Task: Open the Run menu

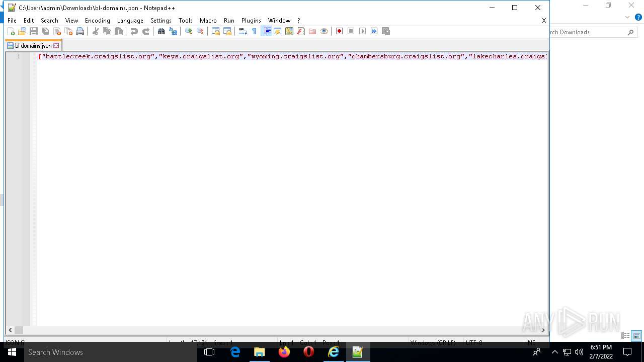Action: (229, 21)
